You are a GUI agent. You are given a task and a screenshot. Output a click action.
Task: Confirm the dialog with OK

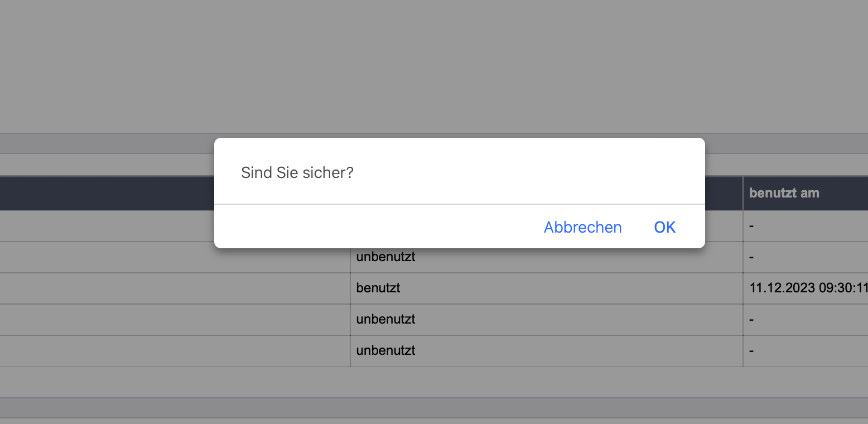[664, 227]
